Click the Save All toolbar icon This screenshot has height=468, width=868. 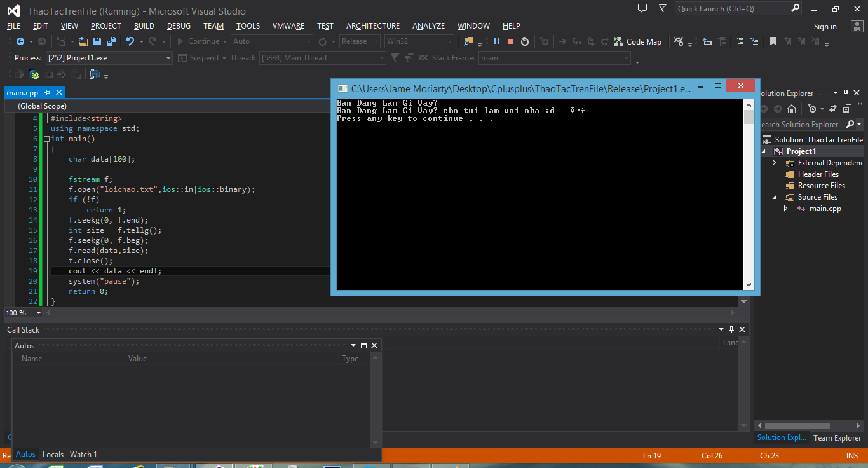click(111, 41)
